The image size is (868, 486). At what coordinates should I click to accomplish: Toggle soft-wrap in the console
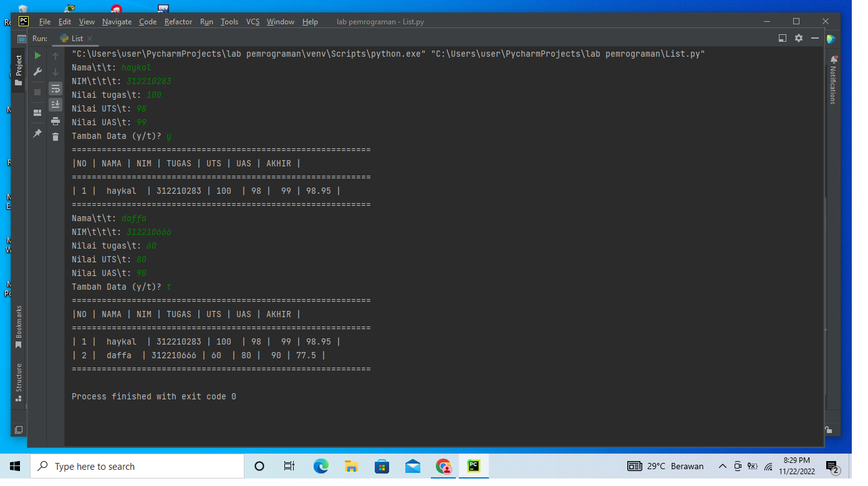point(55,88)
